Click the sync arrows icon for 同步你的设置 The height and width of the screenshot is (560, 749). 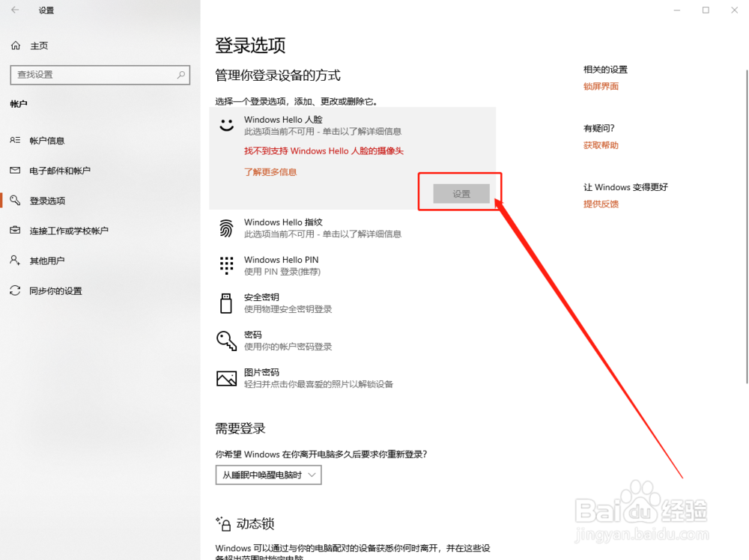(15, 290)
